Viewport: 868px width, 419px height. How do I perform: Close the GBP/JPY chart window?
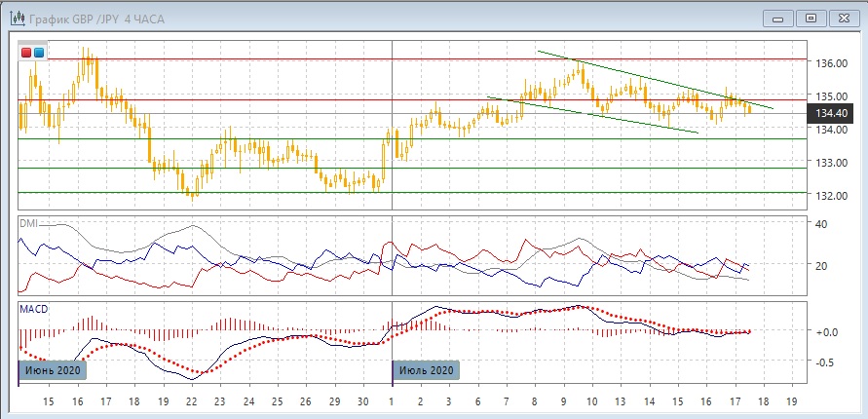844,18
